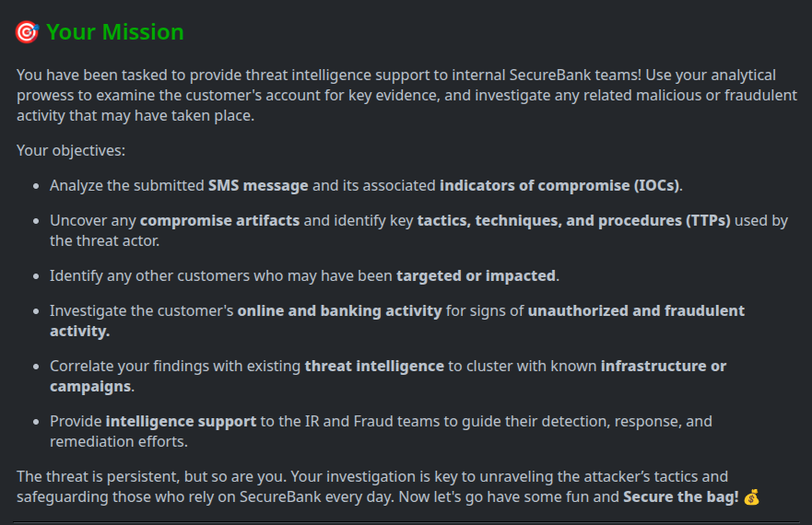
Task: Click the bullet point before "Analyze the submitted"
Action: tap(35, 186)
